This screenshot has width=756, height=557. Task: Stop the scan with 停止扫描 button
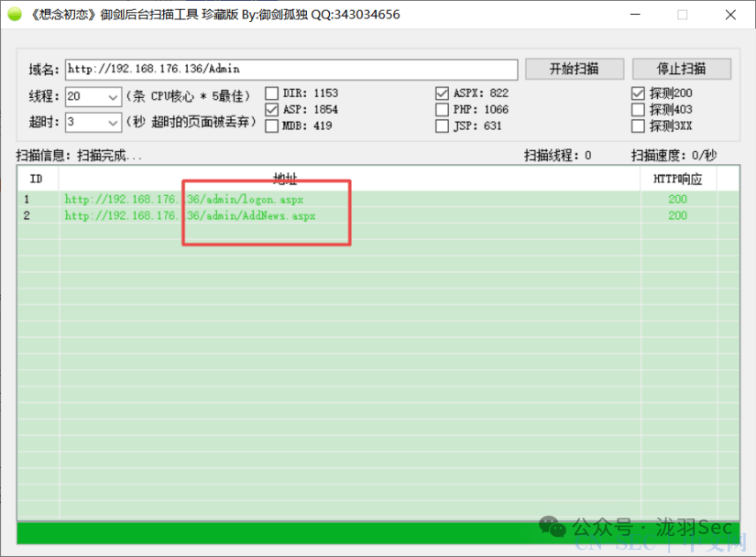(681, 69)
